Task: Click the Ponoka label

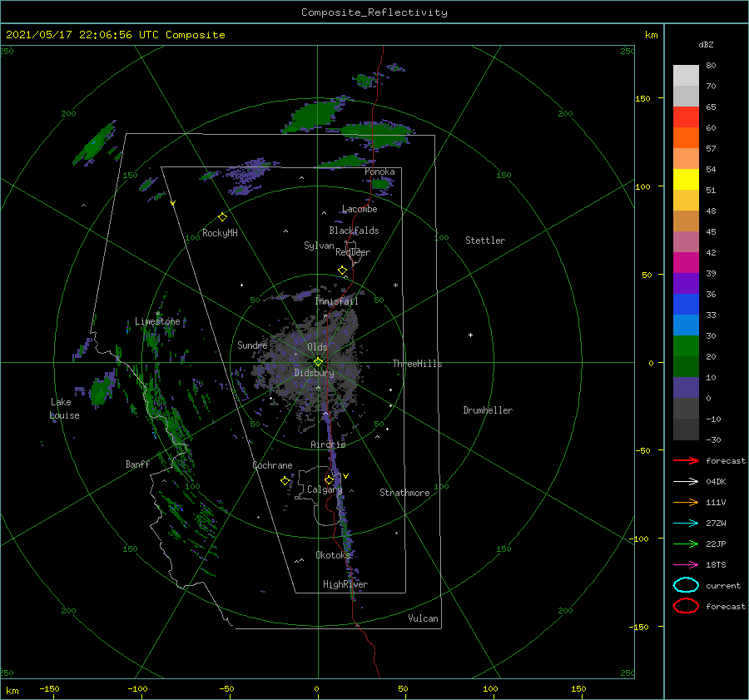Action: click(379, 171)
